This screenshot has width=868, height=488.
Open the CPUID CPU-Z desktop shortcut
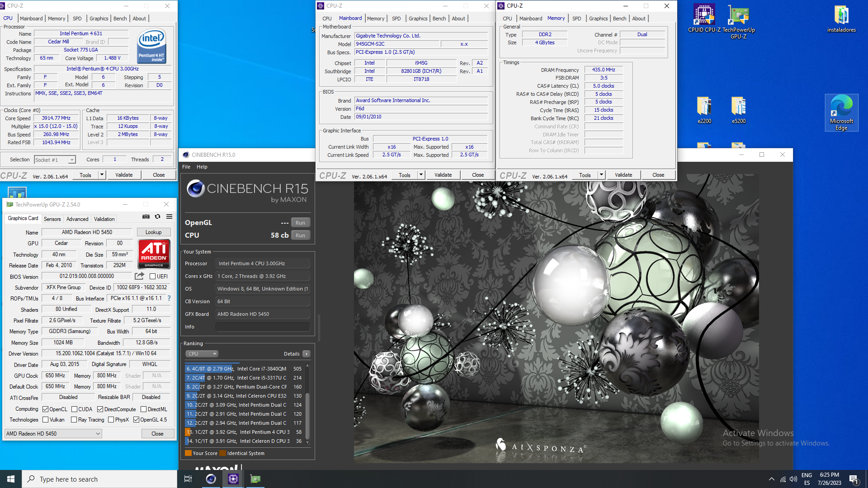[x=704, y=19]
